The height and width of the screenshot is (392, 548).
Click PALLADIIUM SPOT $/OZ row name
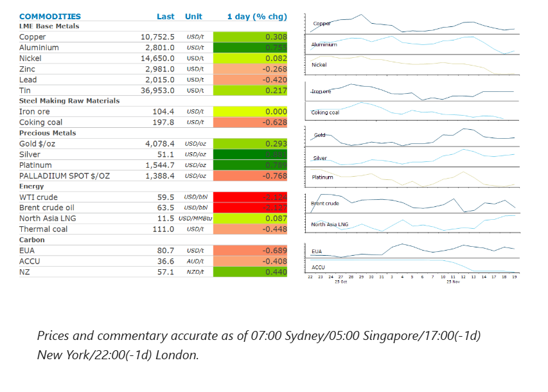65,176
